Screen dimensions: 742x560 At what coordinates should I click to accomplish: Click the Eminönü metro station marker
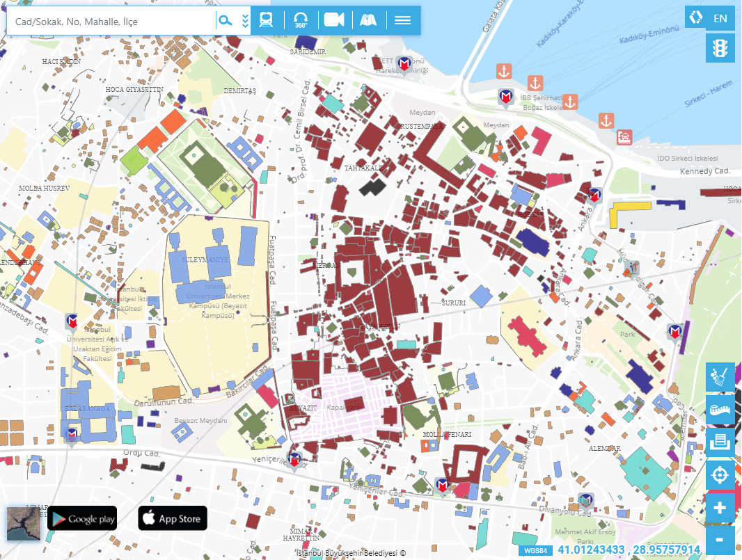pyautogui.click(x=404, y=65)
